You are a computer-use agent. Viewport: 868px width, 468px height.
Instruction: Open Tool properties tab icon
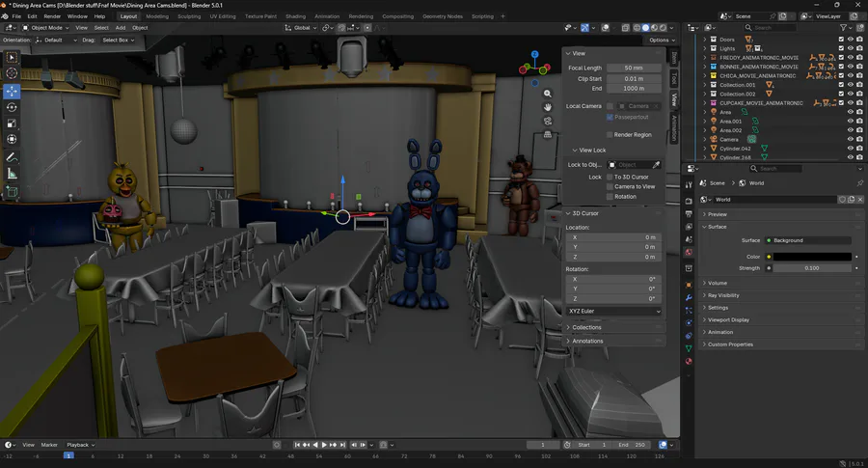[x=689, y=185]
